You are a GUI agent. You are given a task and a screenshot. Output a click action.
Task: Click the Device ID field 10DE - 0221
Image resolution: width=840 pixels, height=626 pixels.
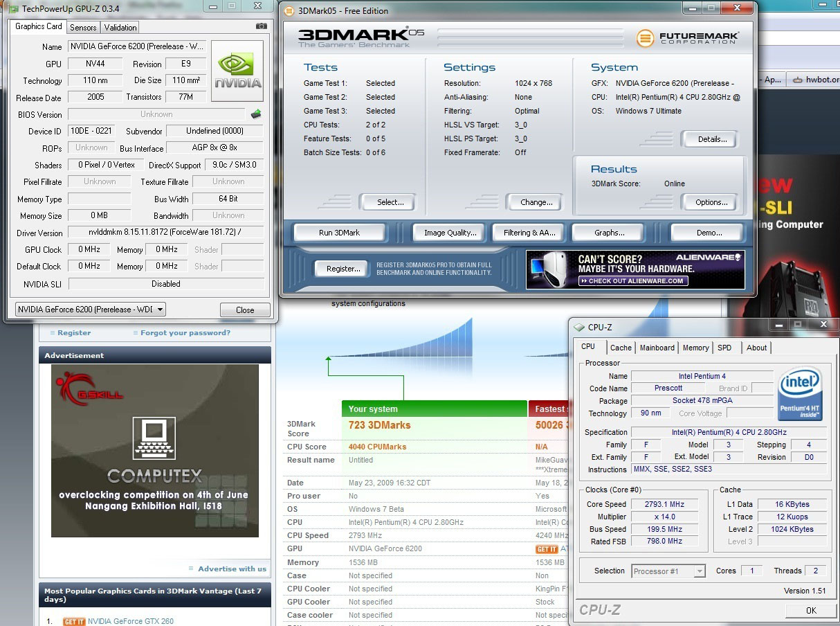(x=92, y=131)
